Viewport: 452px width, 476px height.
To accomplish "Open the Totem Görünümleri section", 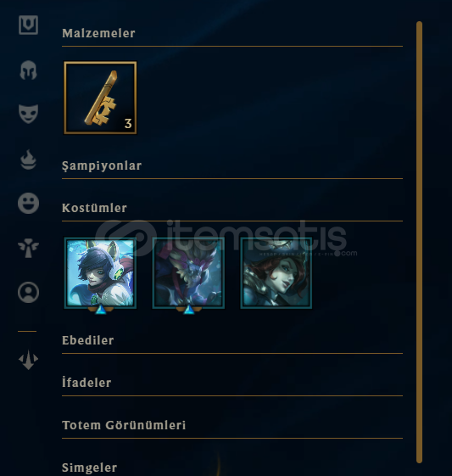I will pos(124,425).
